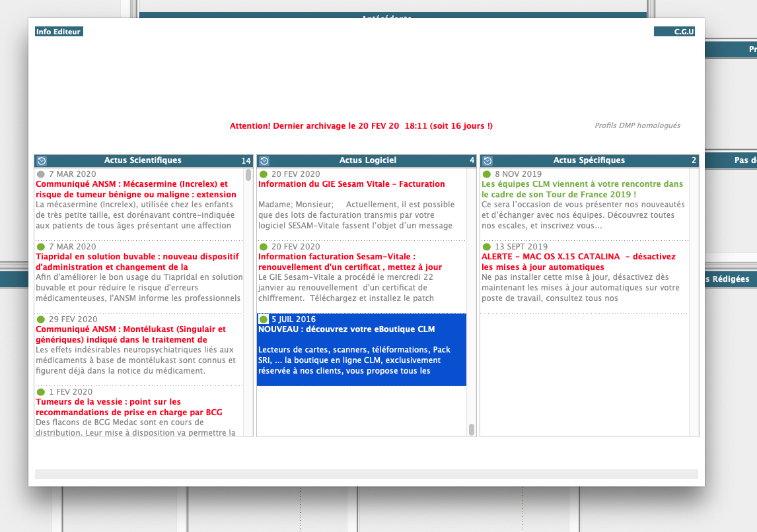This screenshot has width=757, height=532.
Task: Click green dot of 1 FEV 2020 article
Action: pos(41,392)
